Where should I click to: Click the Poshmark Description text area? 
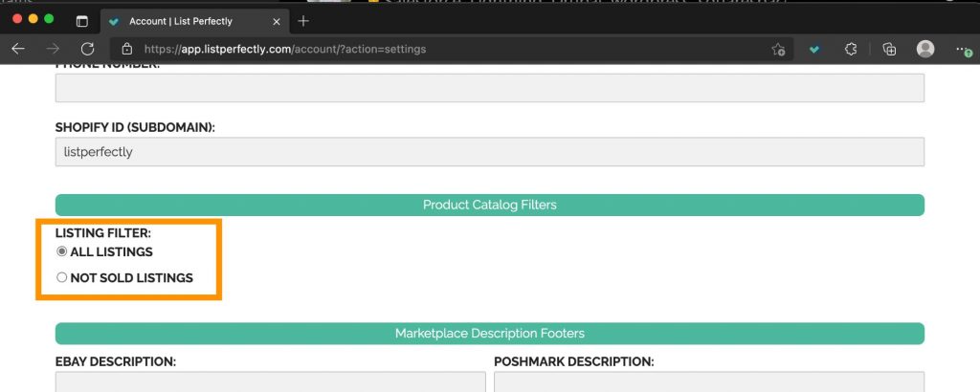(709, 381)
